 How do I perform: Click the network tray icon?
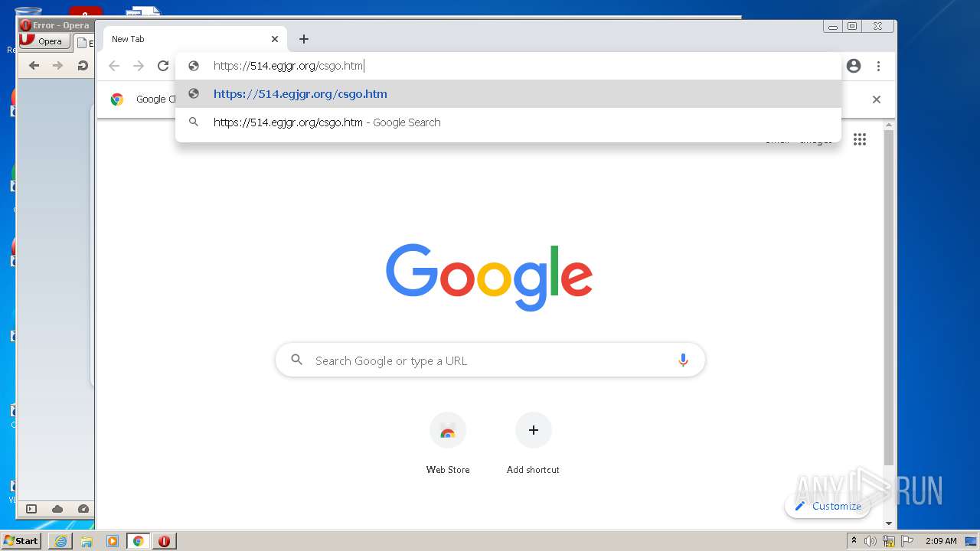click(x=889, y=541)
